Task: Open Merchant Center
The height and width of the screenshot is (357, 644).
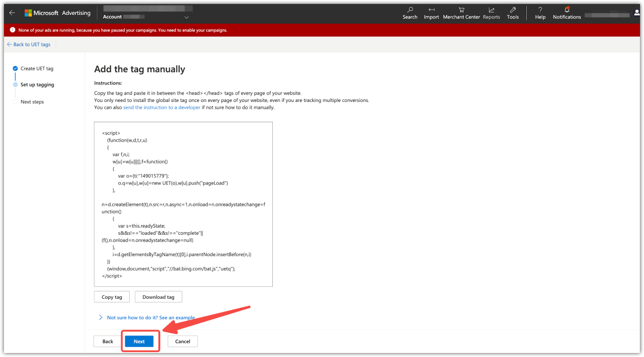Action: coord(462,13)
